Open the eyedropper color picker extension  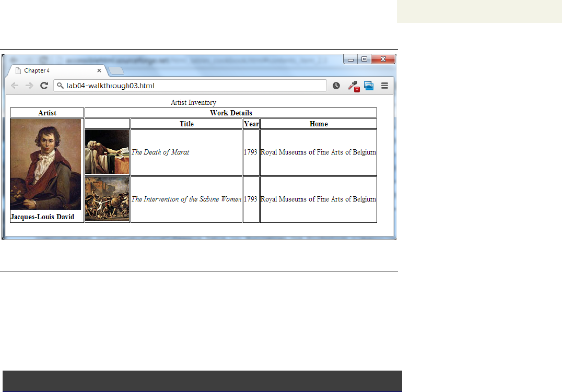tap(354, 86)
